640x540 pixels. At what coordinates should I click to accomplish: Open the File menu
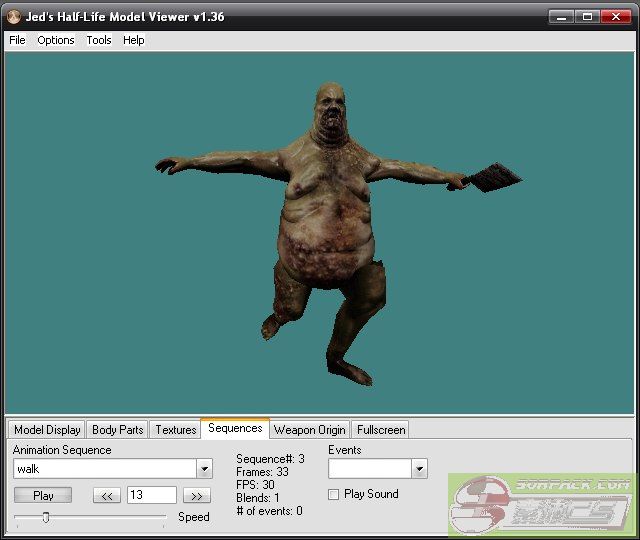pyautogui.click(x=17, y=40)
